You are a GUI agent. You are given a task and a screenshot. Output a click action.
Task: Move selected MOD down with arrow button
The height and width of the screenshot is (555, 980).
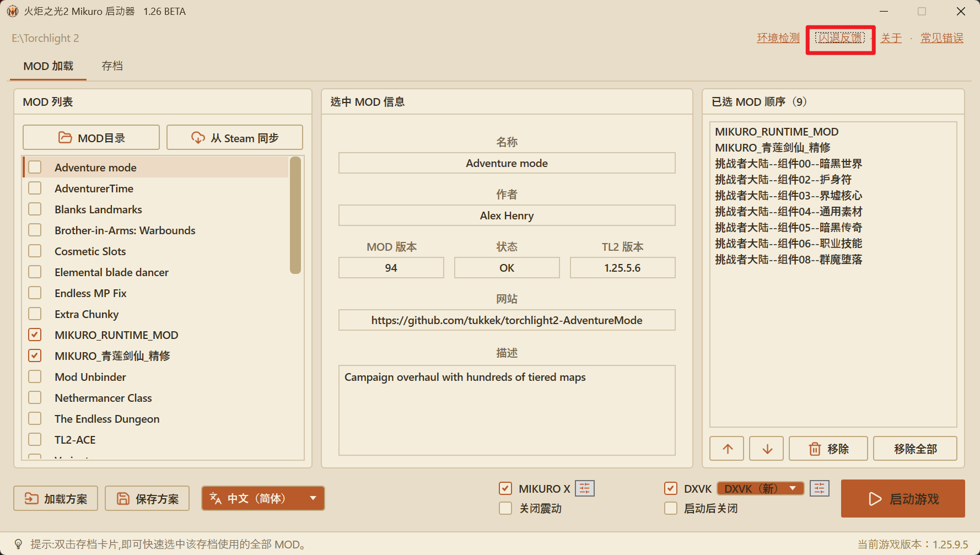pyautogui.click(x=767, y=449)
